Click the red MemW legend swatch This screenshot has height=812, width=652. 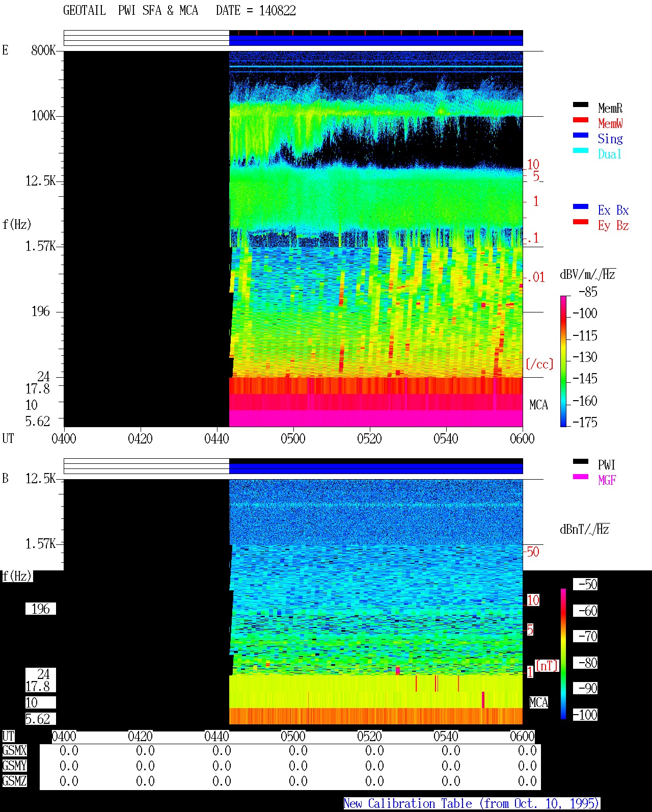[580, 120]
